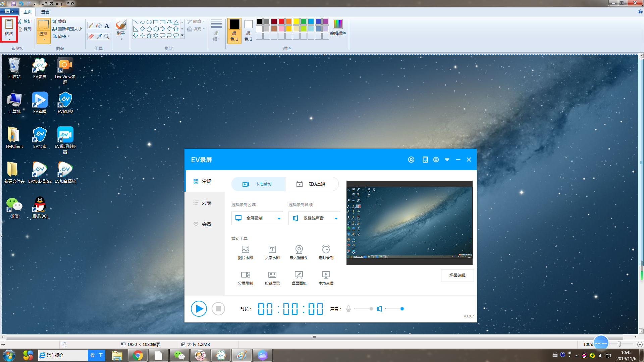
Task: Open the Paint file menu button
Action: point(9,11)
